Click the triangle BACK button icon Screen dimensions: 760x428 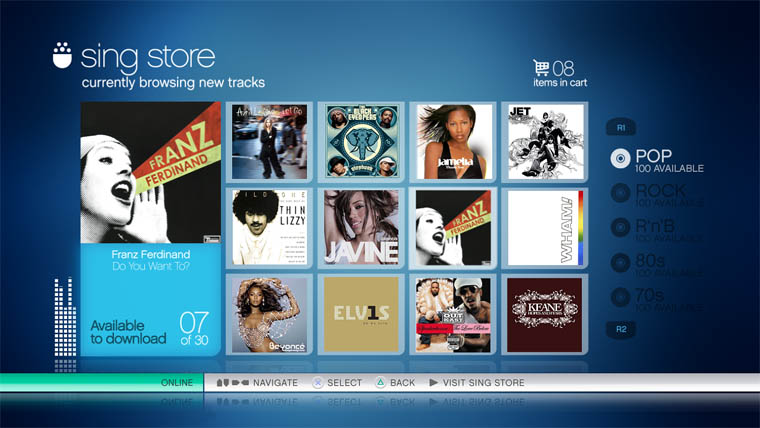coord(380,382)
